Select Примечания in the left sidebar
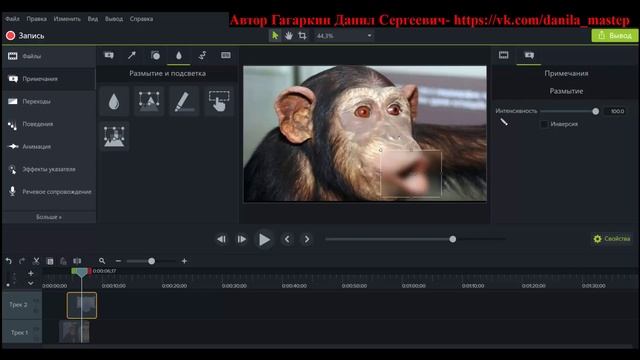 (49, 79)
